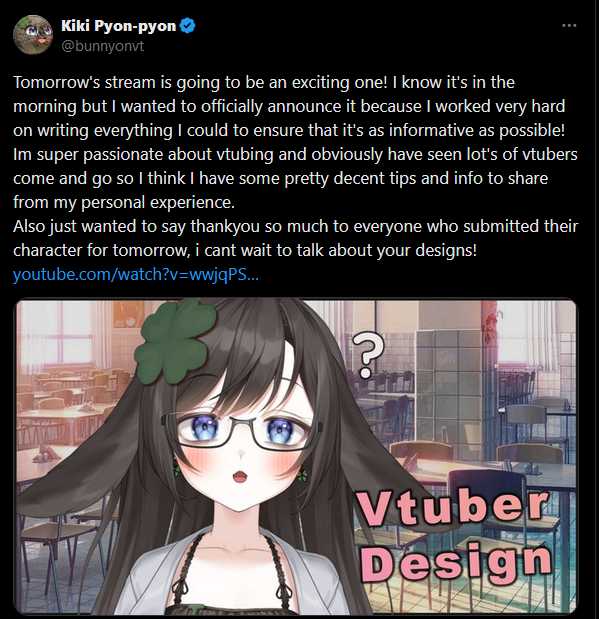The height and width of the screenshot is (619, 599).
Task: Click the question mark icon in thumbnail
Action: click(367, 355)
